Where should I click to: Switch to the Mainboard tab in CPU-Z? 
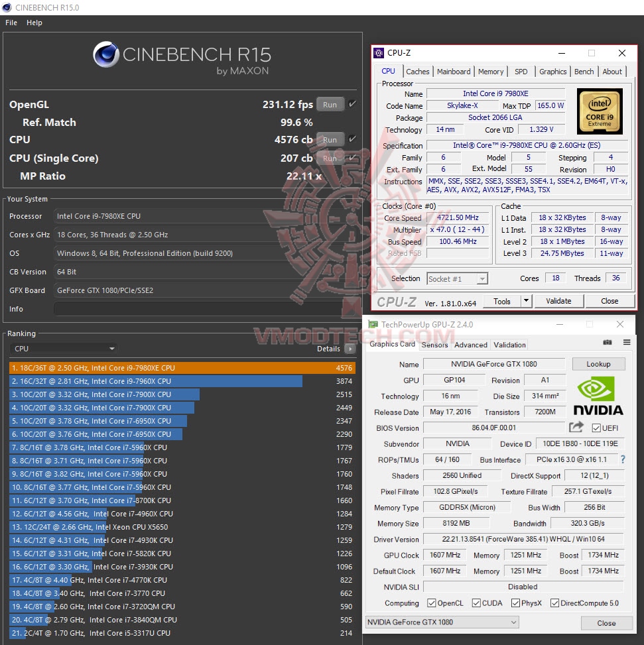point(454,72)
